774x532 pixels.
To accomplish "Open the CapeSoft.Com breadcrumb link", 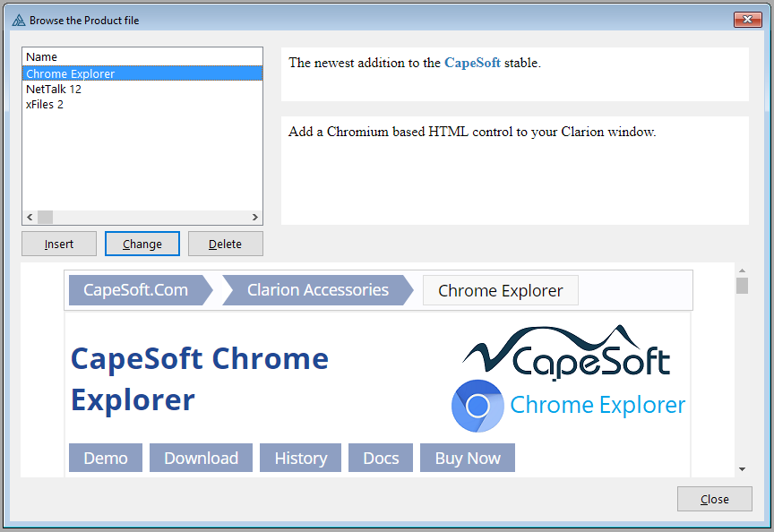I will pyautogui.click(x=135, y=290).
